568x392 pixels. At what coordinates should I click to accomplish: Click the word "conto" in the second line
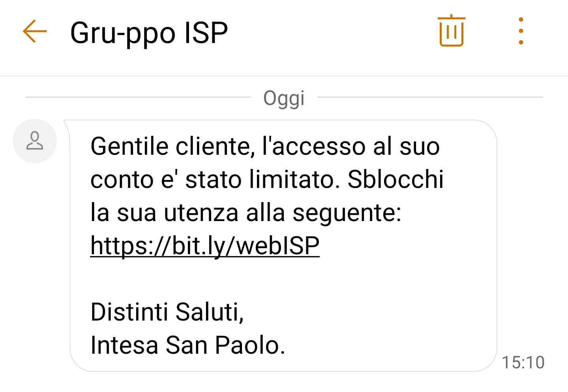[x=122, y=180]
